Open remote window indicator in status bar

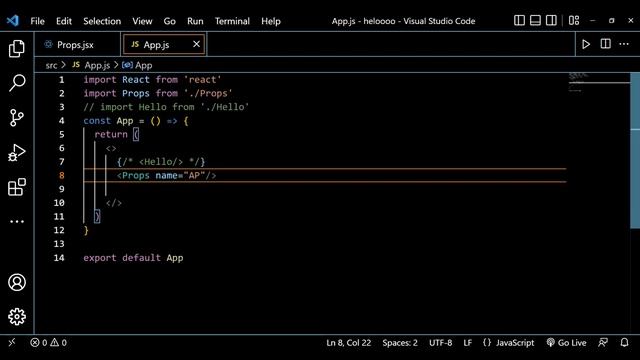(12, 342)
